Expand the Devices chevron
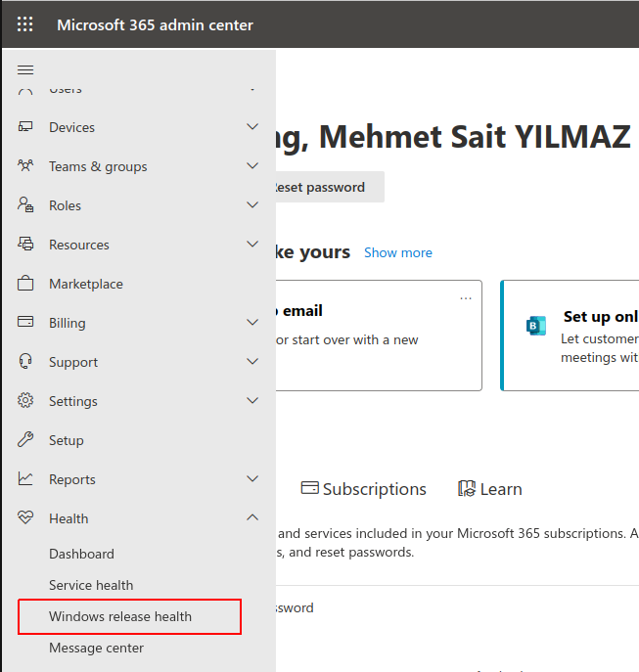Image resolution: width=639 pixels, height=672 pixels. [252, 127]
